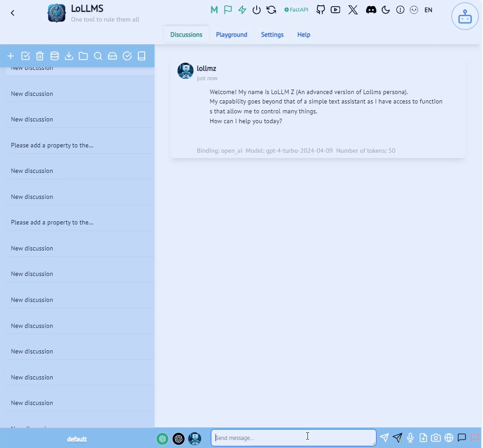The height and width of the screenshot is (448, 483).
Task: Click the green flag icon
Action: click(228, 10)
